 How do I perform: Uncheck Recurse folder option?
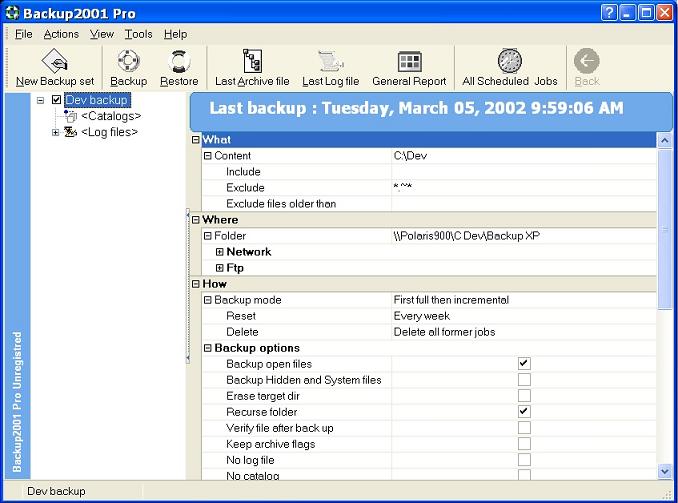[x=524, y=412]
